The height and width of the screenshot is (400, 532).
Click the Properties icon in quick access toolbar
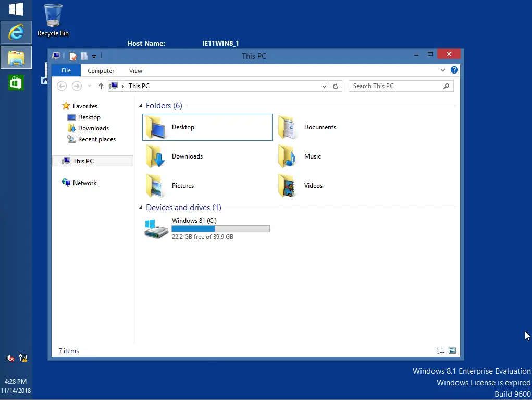[x=72, y=56]
